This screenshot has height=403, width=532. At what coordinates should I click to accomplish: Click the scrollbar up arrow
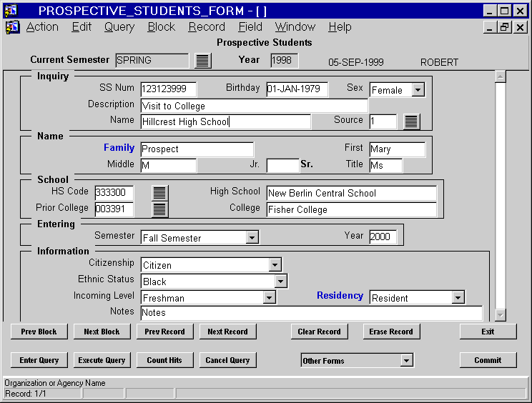point(501,76)
